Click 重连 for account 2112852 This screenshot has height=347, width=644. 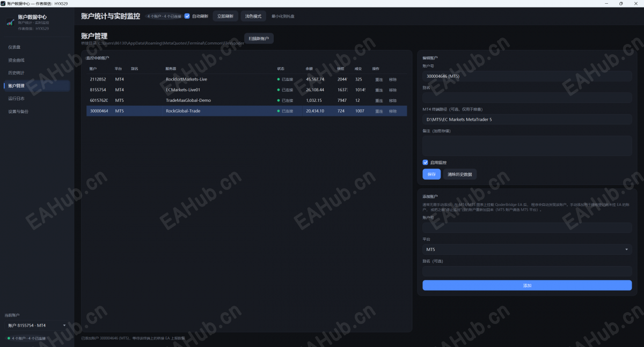[379, 79]
